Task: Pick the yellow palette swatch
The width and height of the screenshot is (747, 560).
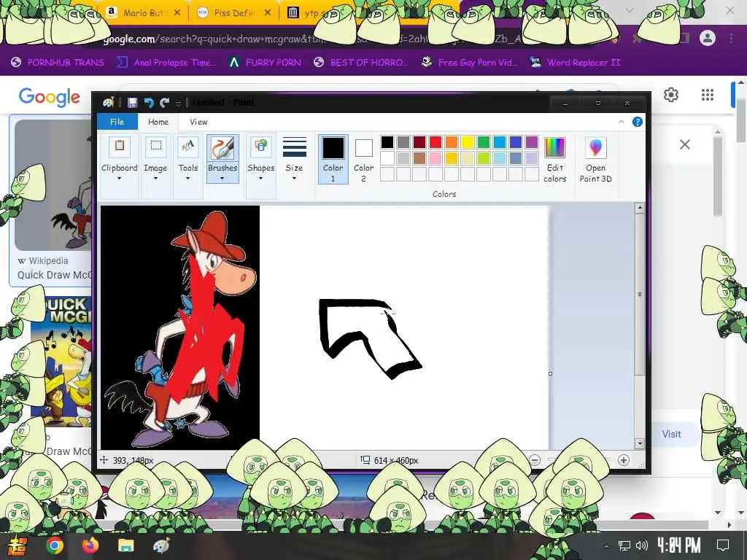Action: [468, 142]
